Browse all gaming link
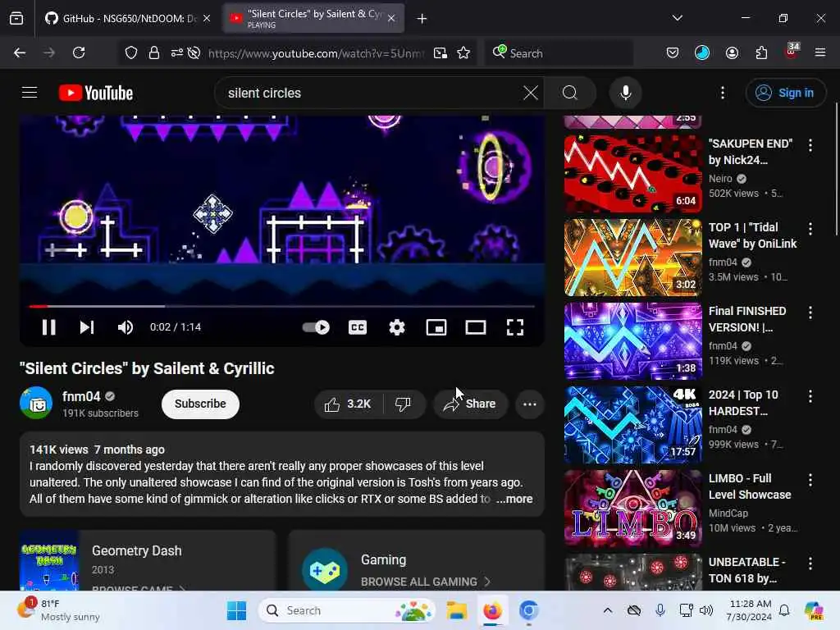This screenshot has width=840, height=630. pyautogui.click(x=426, y=582)
